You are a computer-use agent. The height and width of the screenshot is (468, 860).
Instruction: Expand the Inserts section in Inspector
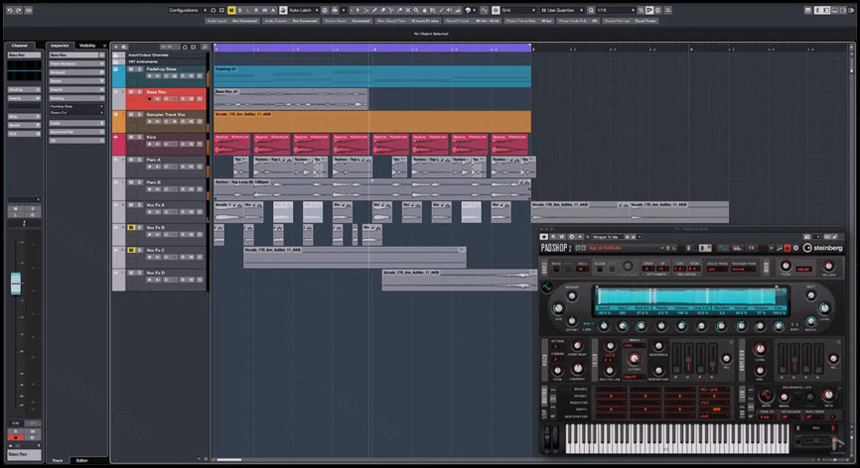(77, 89)
